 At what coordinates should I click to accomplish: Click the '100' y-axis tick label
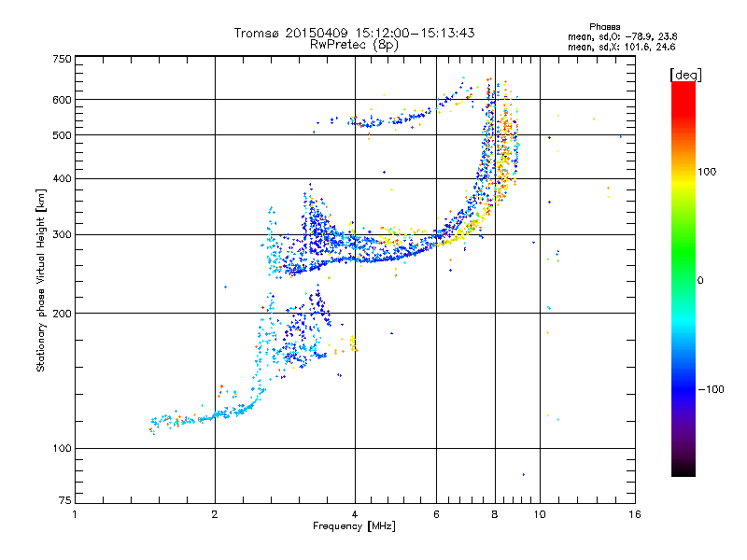point(62,449)
